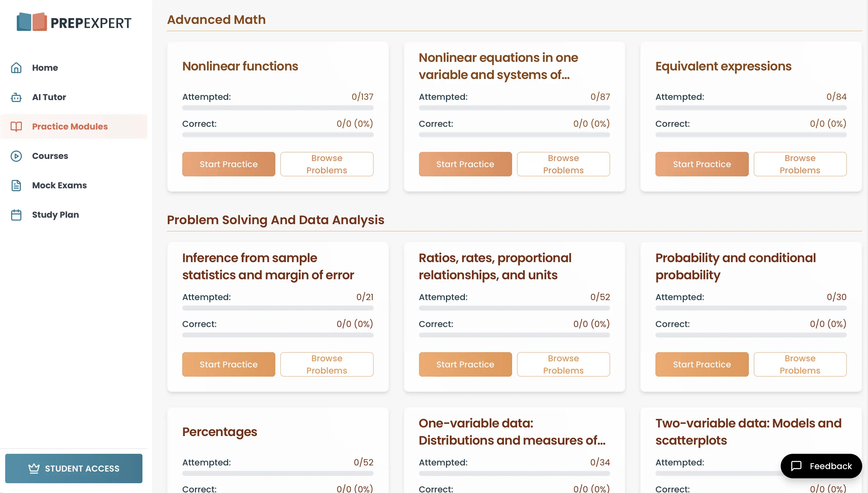The image size is (868, 493).
Task: Click the Two-variable data: Models and scatterplots title
Action: coord(749,432)
